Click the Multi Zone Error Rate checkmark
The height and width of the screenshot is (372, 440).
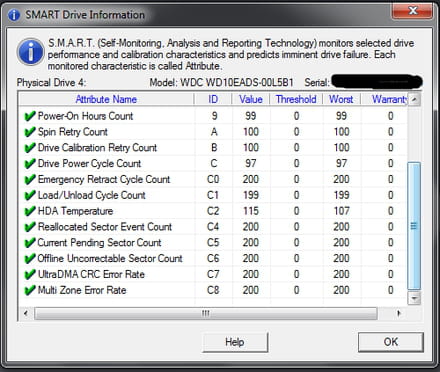coord(30,290)
